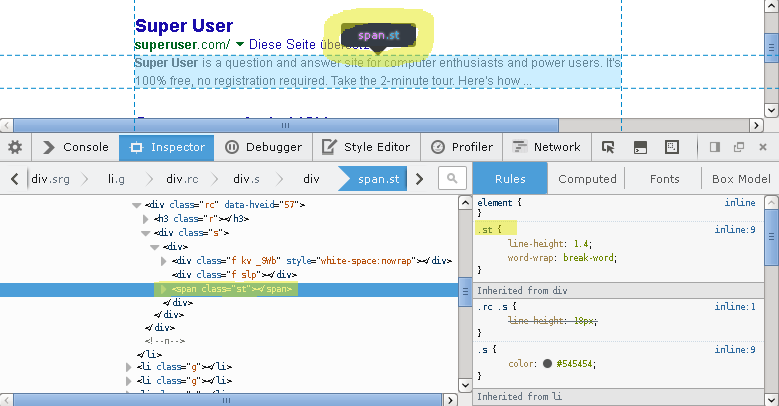This screenshot has height=406, width=779.
Task: Expand the div class="f kv _9Wb" node
Action: tap(164, 261)
